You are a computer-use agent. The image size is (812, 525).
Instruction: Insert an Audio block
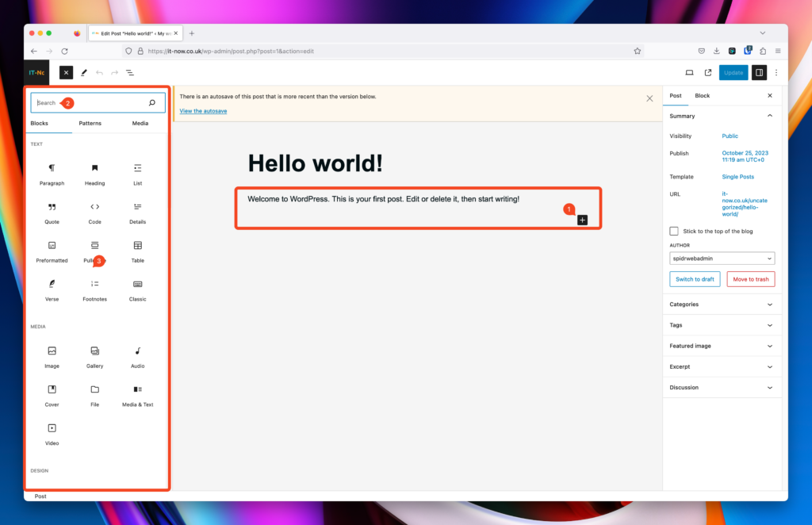138,357
